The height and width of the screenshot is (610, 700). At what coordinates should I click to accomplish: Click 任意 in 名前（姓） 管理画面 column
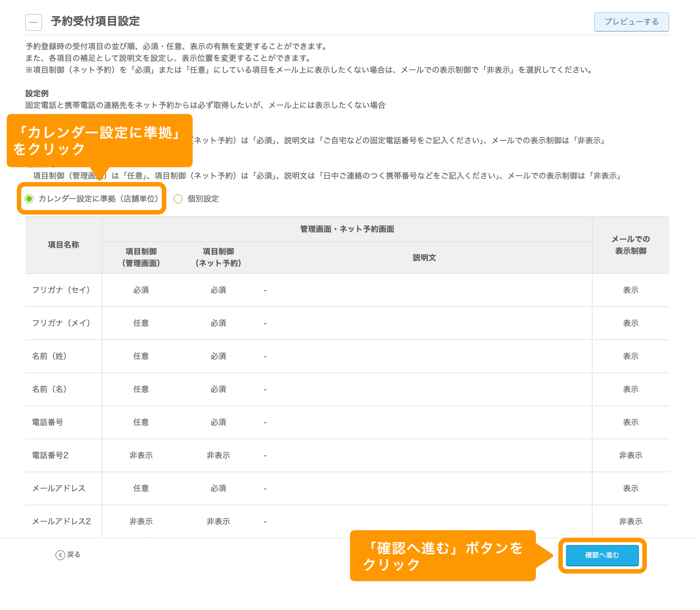coord(141,356)
